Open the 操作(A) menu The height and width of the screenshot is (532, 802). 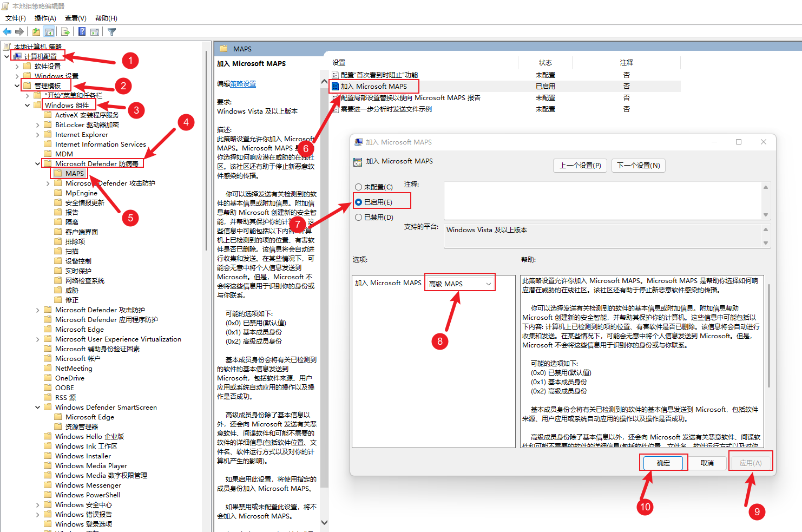tap(45, 18)
